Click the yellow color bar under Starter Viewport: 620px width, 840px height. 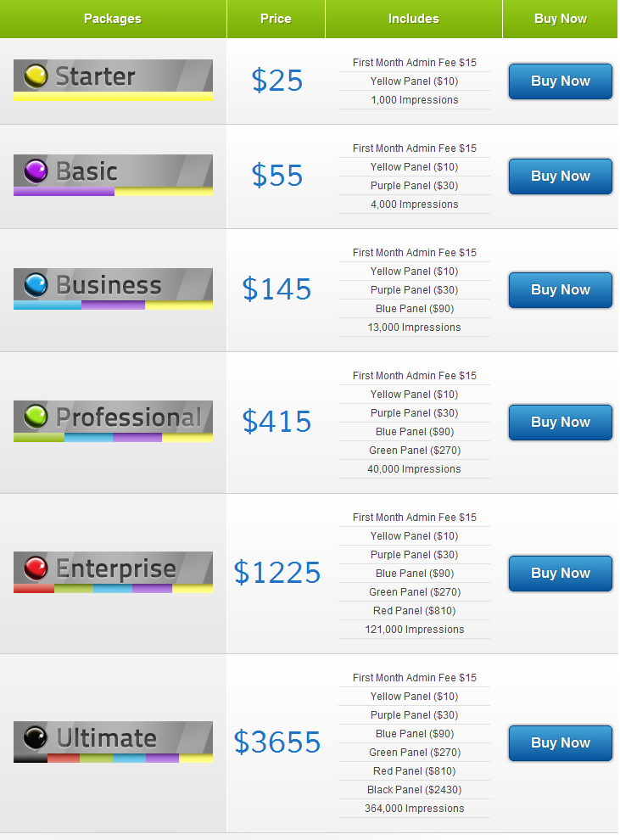pos(113,97)
